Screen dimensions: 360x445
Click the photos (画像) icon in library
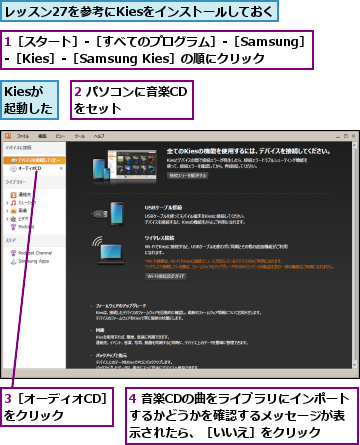click(13, 211)
